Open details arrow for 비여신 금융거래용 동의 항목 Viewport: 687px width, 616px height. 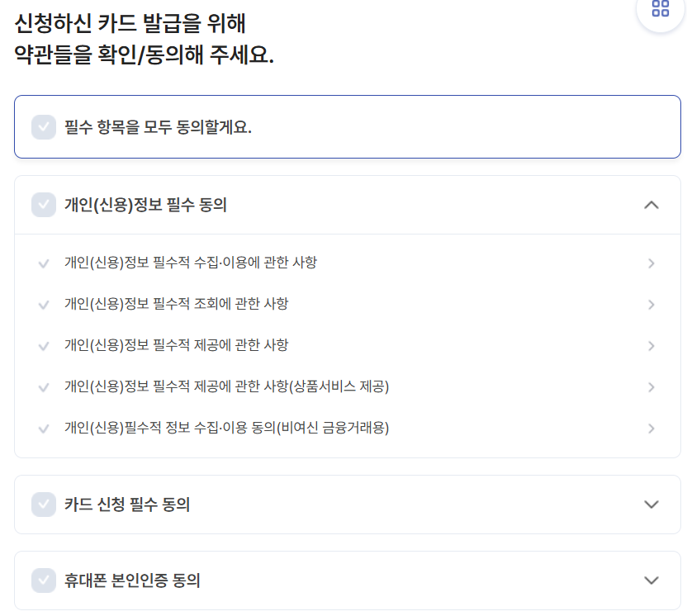[x=651, y=428]
